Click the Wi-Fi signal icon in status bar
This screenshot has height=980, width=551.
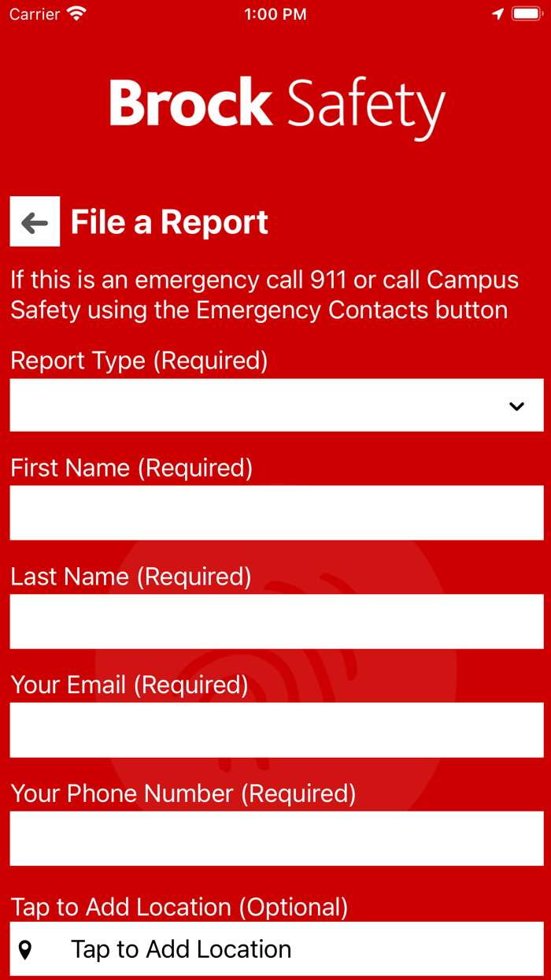75,13
